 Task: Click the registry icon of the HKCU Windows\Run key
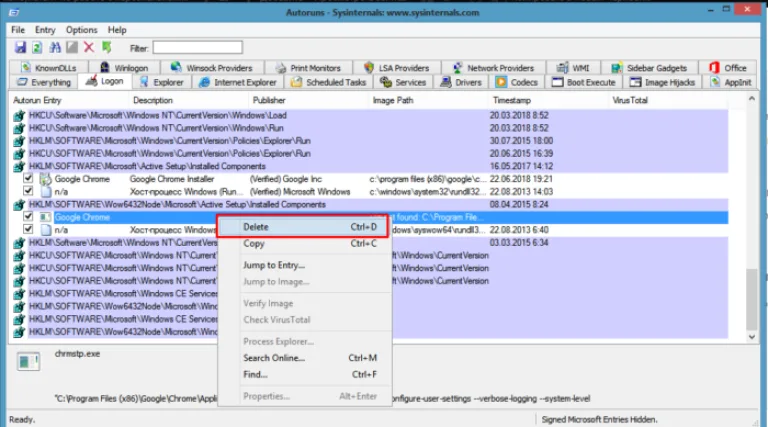[x=19, y=128]
